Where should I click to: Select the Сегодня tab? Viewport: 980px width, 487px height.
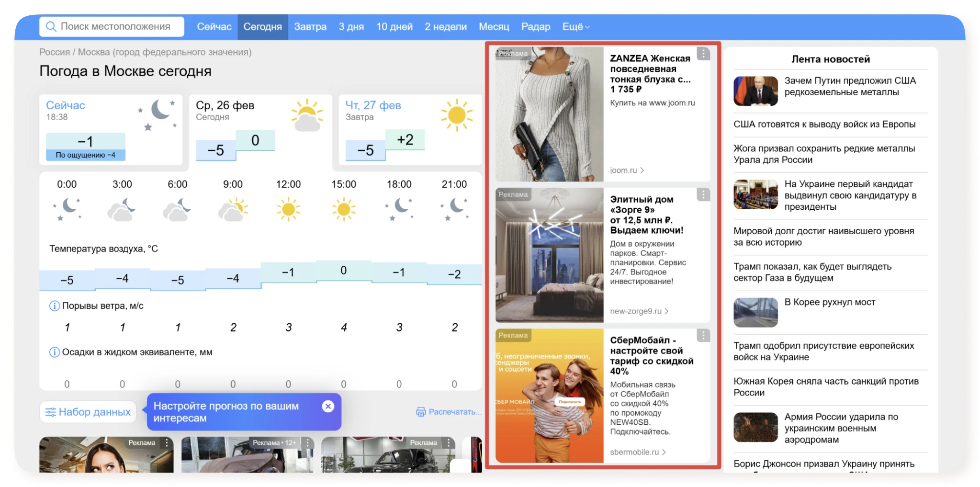[262, 27]
